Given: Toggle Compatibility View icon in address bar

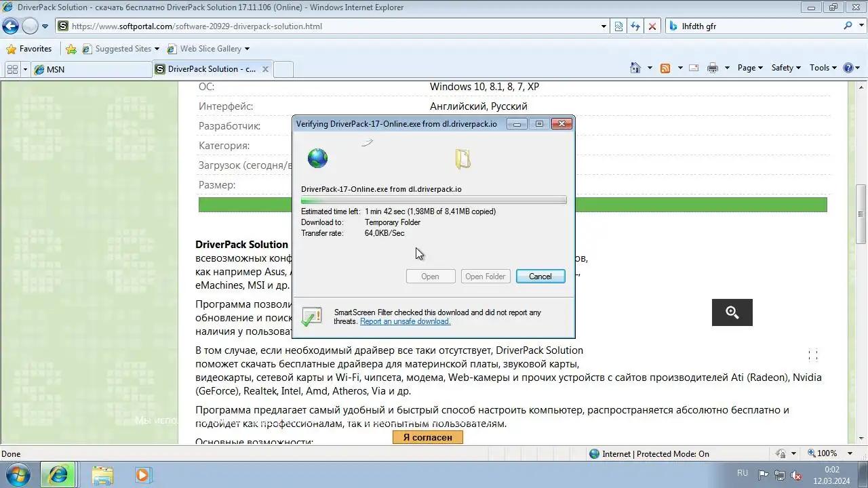Looking at the screenshot, I should pos(619,26).
